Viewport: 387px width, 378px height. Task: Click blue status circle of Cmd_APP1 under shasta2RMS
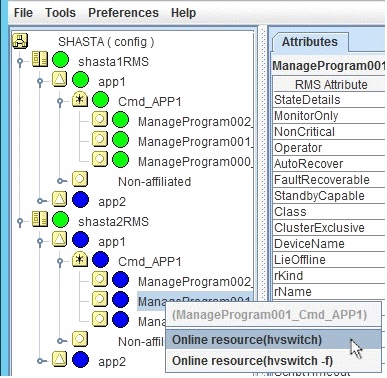[x=100, y=261]
